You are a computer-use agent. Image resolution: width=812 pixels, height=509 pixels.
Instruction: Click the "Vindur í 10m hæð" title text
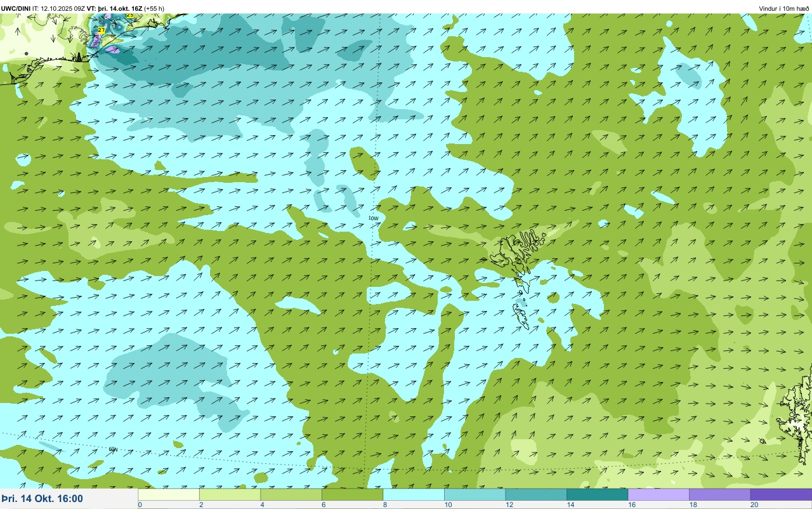tap(784, 8)
